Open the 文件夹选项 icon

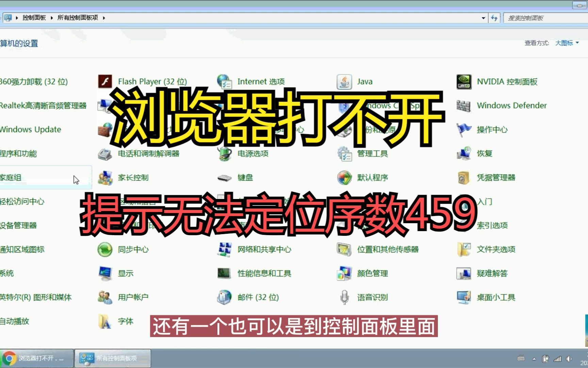click(464, 249)
